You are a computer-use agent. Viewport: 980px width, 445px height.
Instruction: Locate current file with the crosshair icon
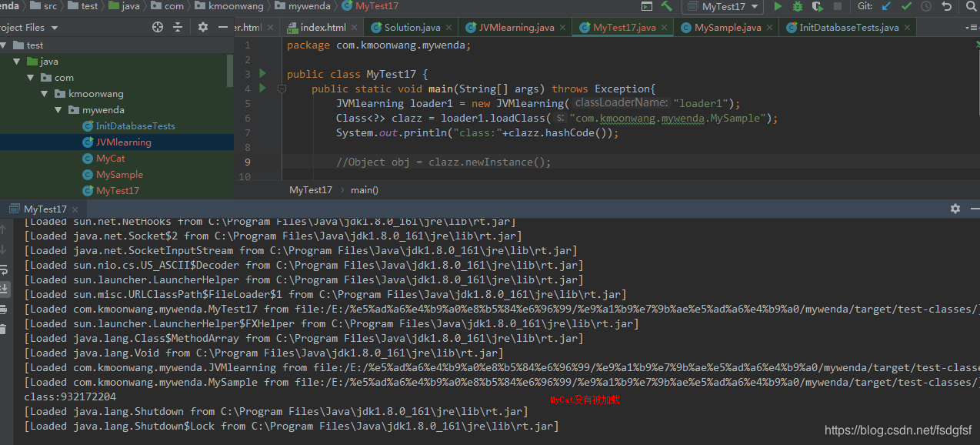pos(158,27)
